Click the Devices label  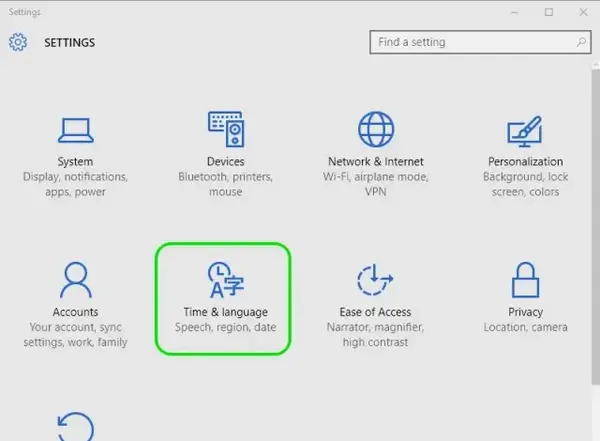(x=226, y=162)
